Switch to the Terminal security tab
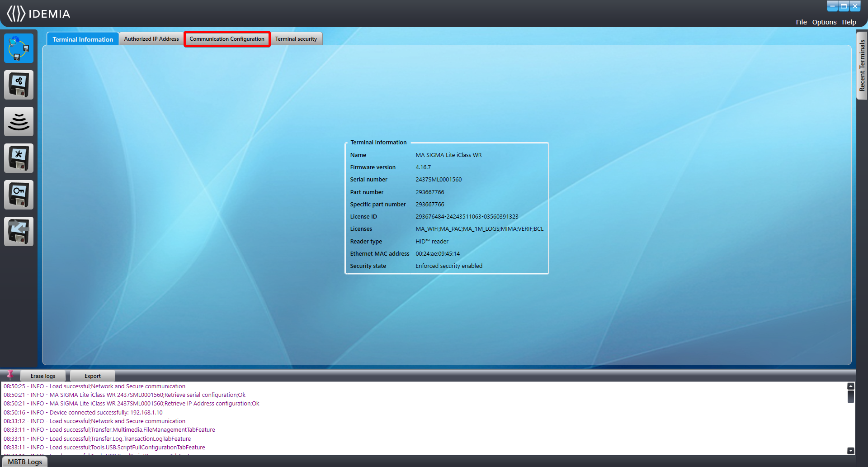Screen dimensions: 868x467 click(x=296, y=39)
